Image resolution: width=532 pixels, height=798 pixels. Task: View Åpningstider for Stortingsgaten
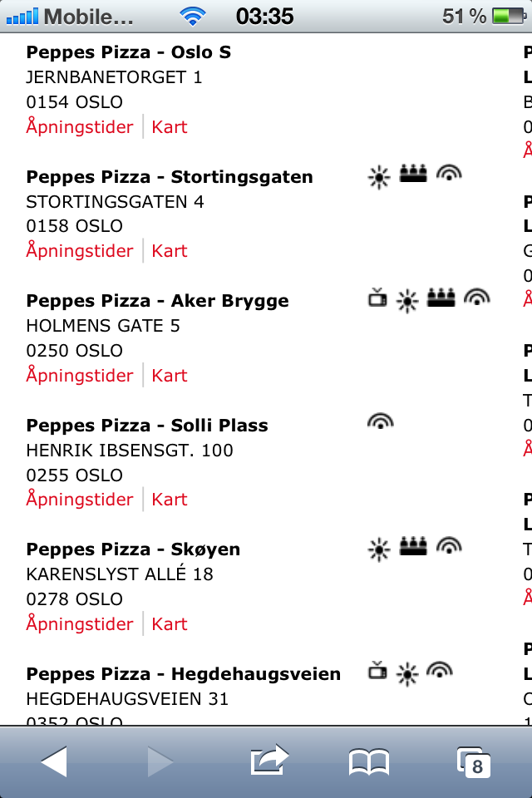80,250
